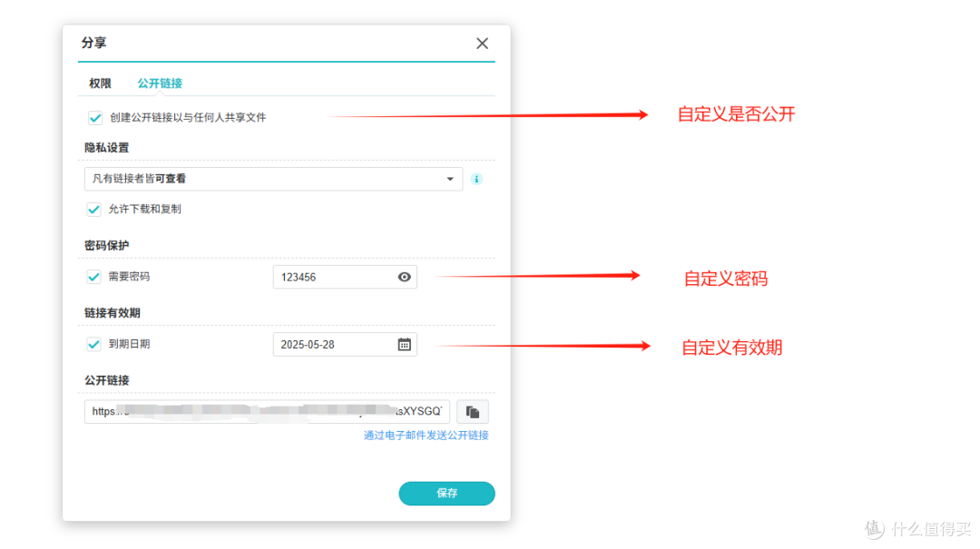Toggle password visibility eye icon
The height and width of the screenshot is (549, 980).
point(405,277)
